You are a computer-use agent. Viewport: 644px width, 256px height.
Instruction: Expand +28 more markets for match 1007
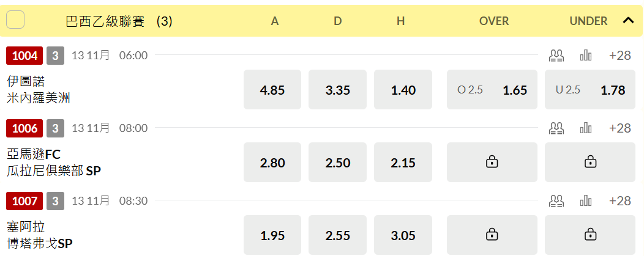click(620, 200)
